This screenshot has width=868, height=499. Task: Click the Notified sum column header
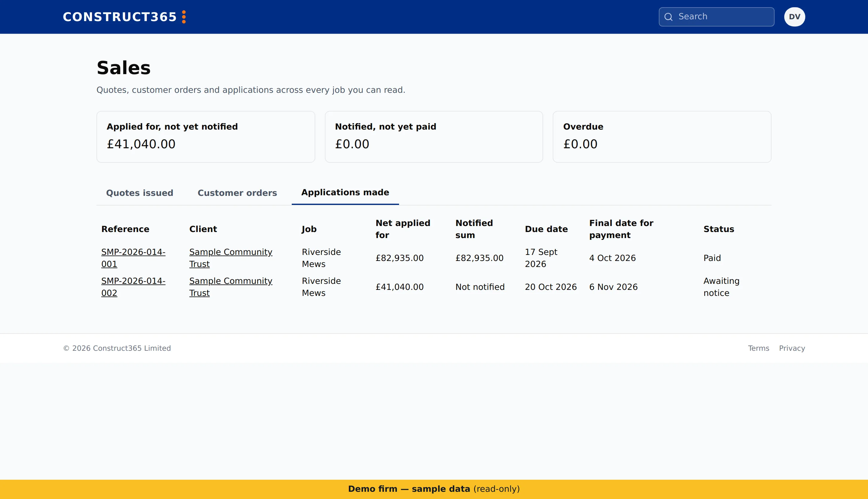tap(474, 229)
